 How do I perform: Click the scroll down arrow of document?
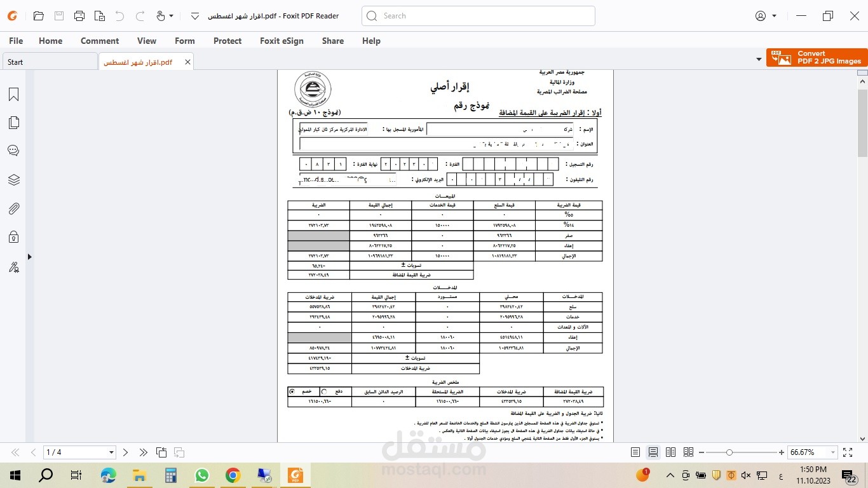pos(862,438)
